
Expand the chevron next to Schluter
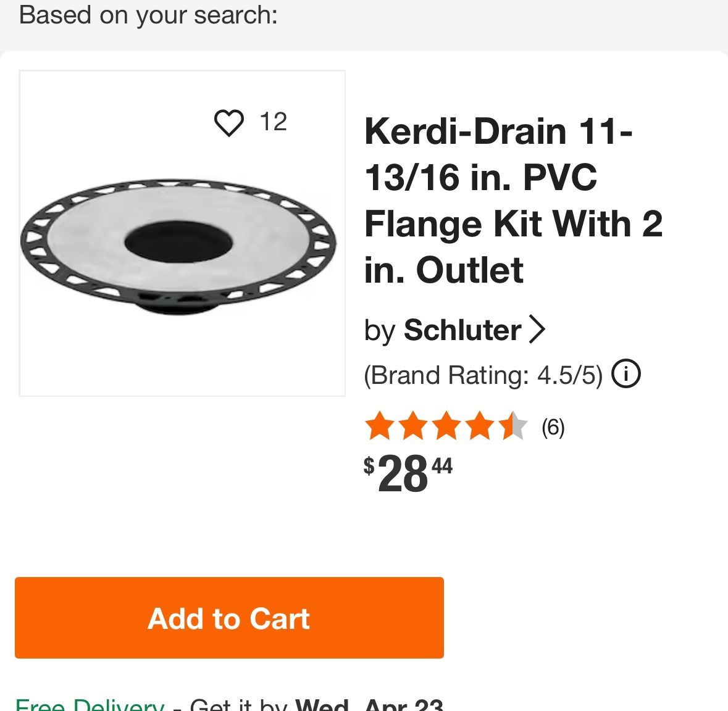pyautogui.click(x=537, y=330)
